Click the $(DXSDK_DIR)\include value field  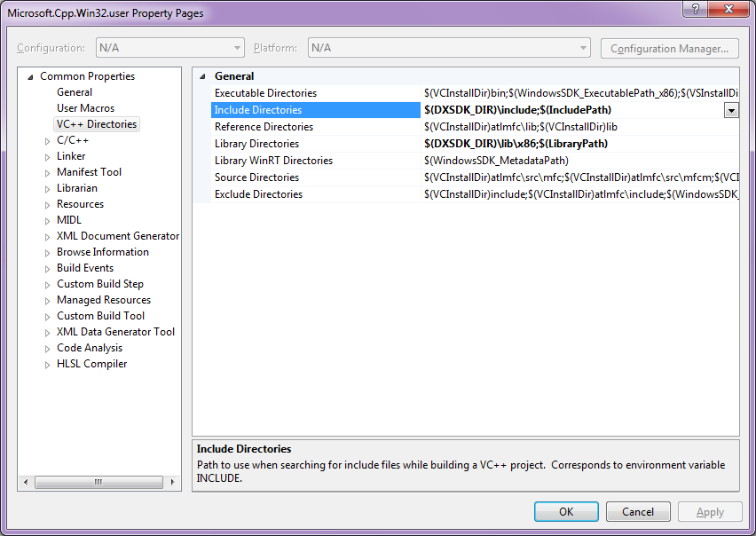[572, 110]
